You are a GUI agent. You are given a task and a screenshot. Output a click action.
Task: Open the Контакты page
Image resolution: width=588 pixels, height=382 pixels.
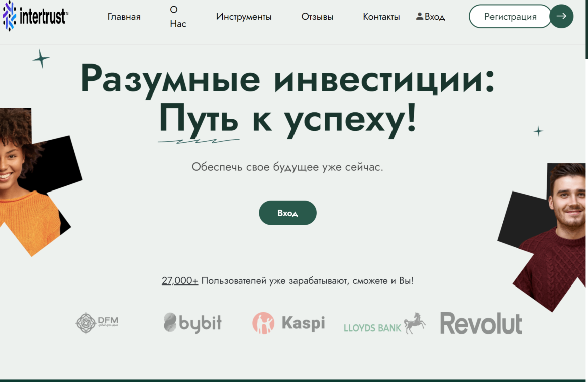point(381,17)
